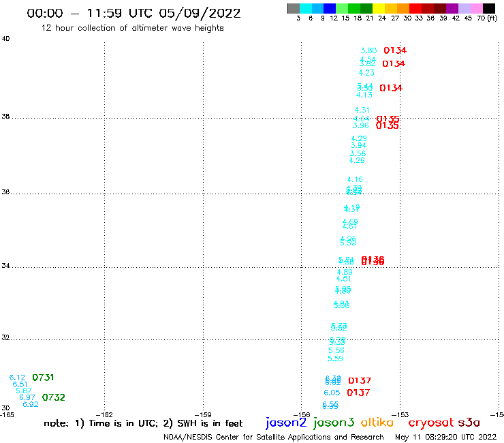
Task: Select the orange swatch in the color legend
Action: (403, 9)
